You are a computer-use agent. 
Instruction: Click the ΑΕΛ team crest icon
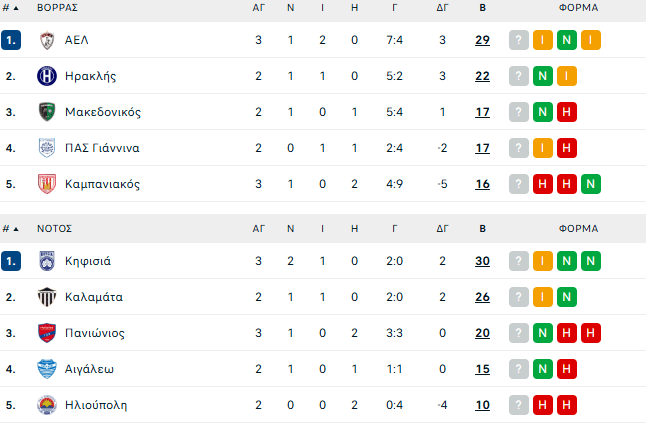tap(46, 40)
